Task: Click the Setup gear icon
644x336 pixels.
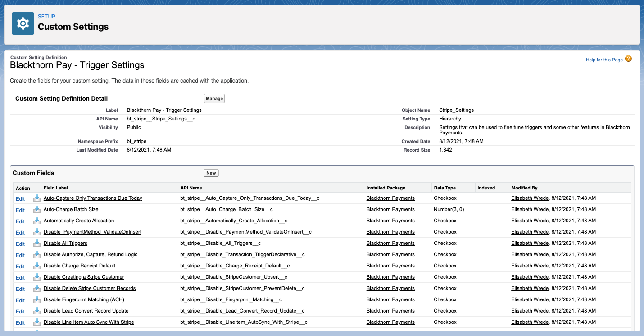Action: point(23,24)
